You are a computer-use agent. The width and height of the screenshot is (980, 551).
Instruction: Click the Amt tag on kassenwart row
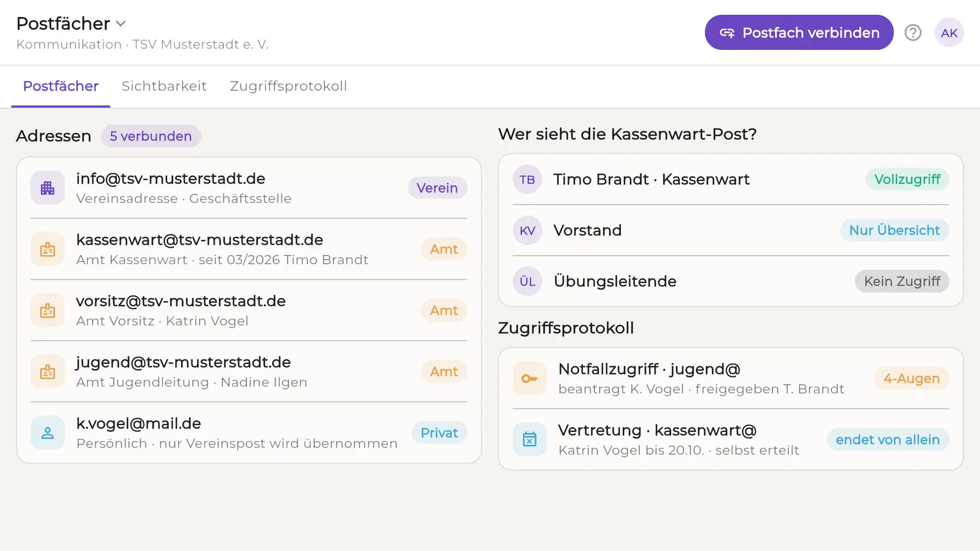click(x=444, y=249)
